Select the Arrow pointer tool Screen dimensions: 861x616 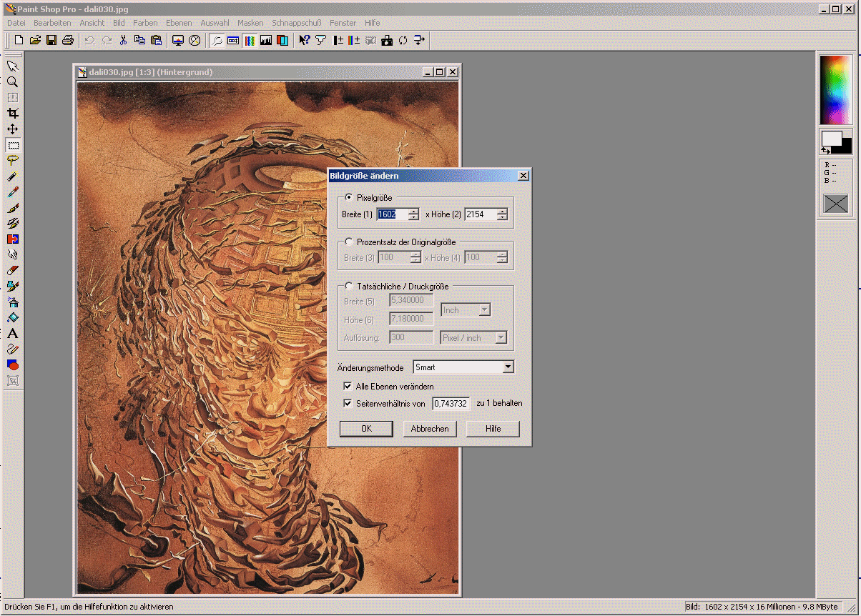(x=12, y=66)
